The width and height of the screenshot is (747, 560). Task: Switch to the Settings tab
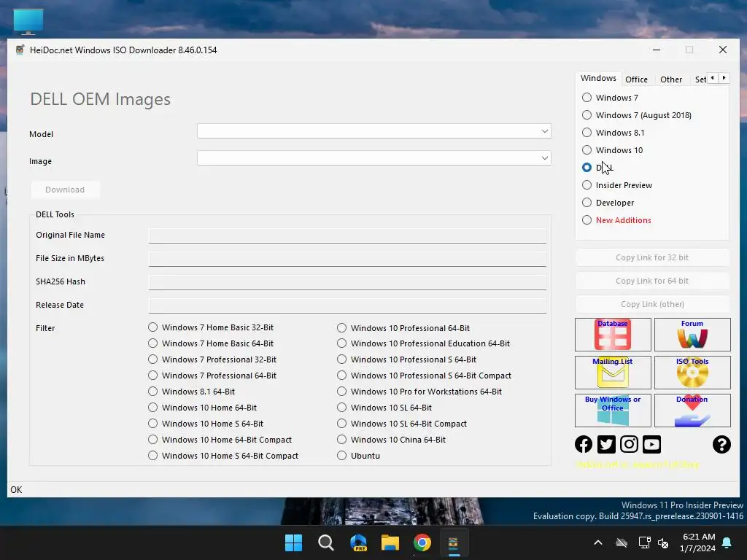700,79
